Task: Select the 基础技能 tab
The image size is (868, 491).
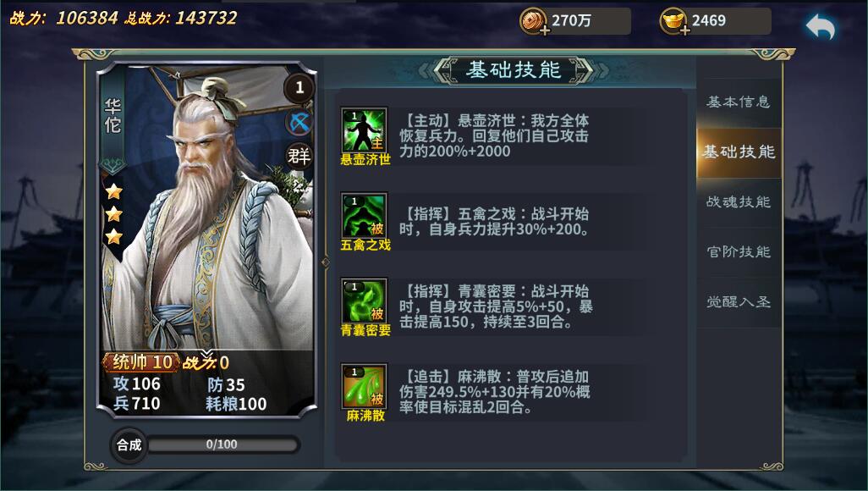Action: click(739, 152)
